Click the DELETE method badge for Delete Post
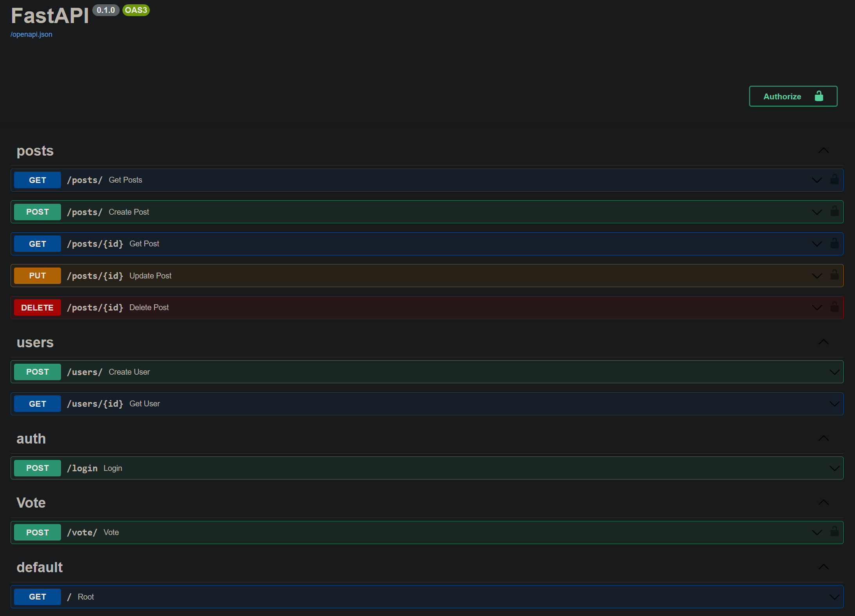This screenshot has width=855, height=616. tap(38, 307)
